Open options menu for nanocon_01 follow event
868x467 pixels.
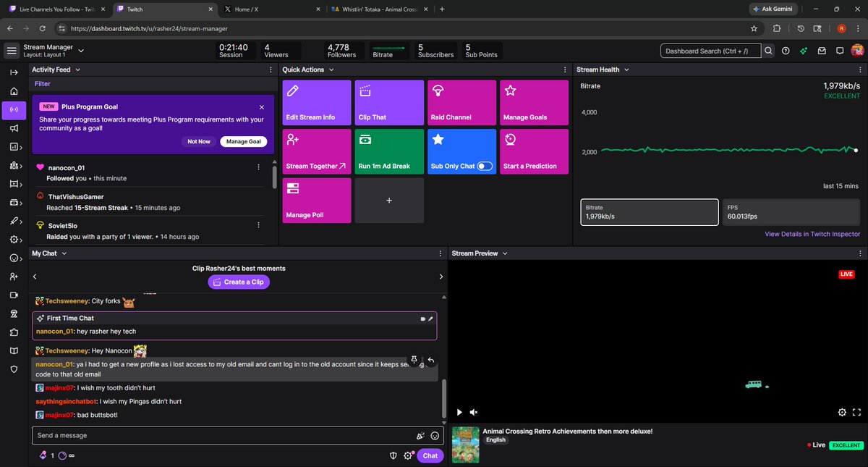[259, 167]
